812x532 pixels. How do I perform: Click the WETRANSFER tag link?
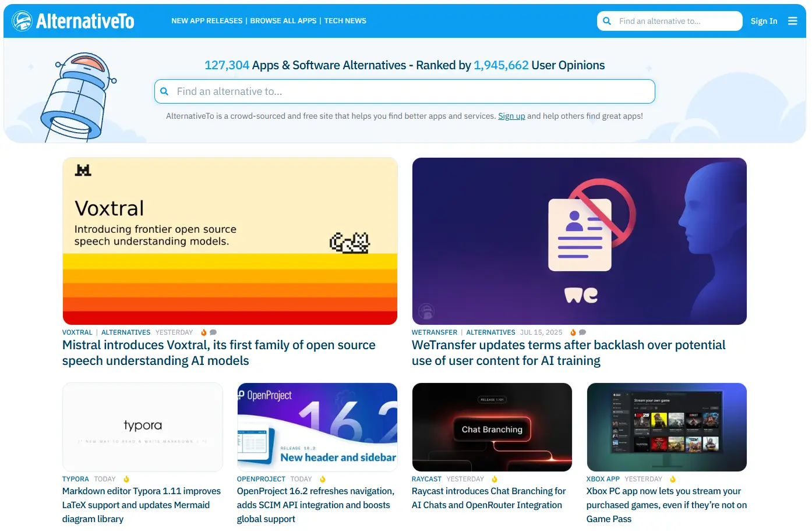[x=435, y=332]
